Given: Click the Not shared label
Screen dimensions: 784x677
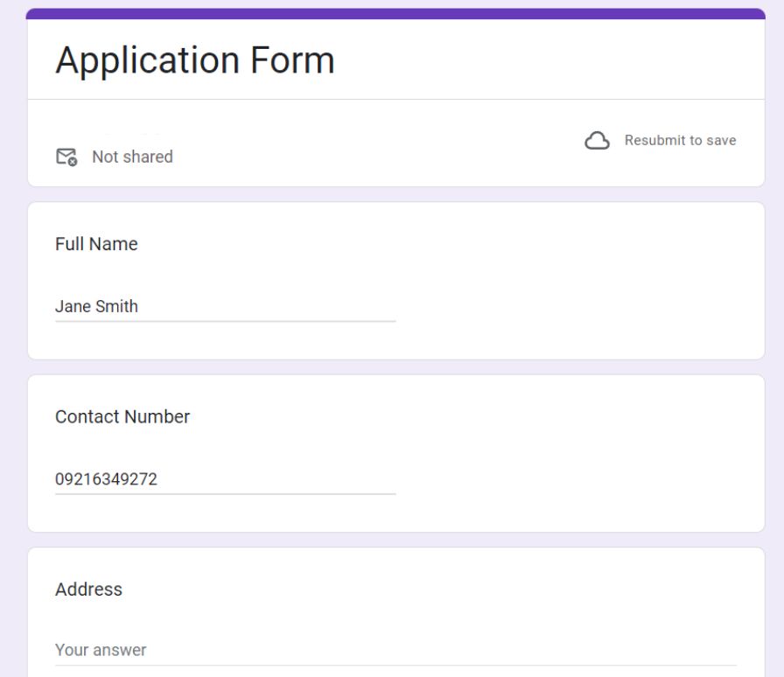Looking at the screenshot, I should pyautogui.click(x=131, y=157).
